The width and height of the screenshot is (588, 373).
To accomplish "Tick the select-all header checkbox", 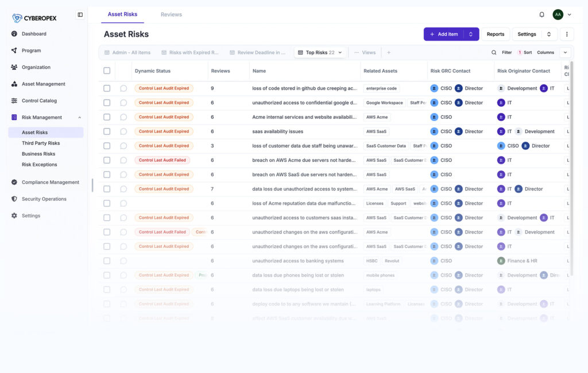I will [x=107, y=71].
